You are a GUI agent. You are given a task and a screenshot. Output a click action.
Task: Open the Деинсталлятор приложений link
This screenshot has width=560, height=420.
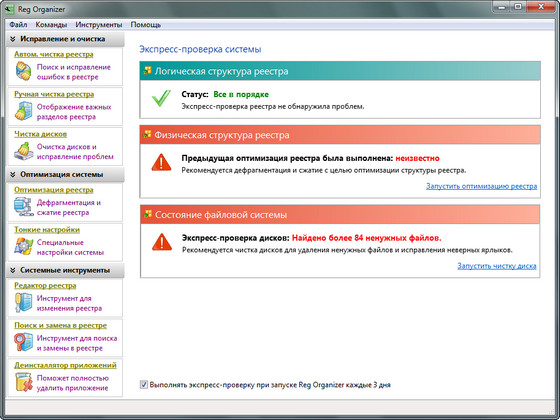[x=65, y=365]
